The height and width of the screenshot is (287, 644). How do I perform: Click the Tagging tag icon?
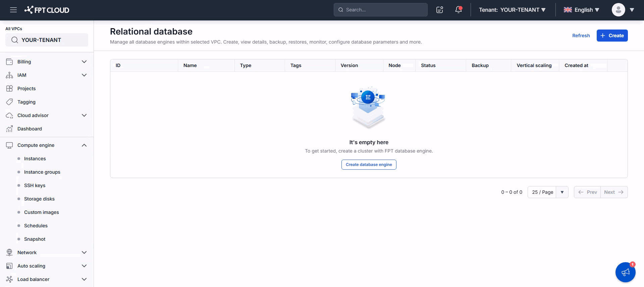[9, 102]
